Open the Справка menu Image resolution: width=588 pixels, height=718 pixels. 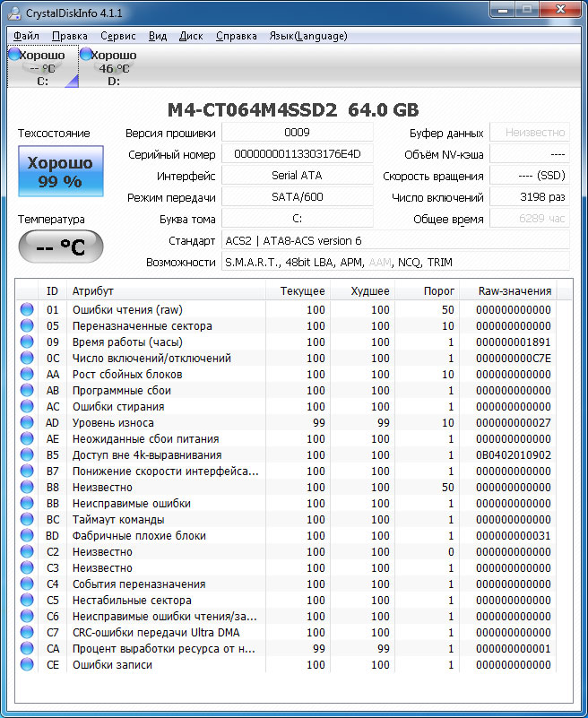coord(237,36)
